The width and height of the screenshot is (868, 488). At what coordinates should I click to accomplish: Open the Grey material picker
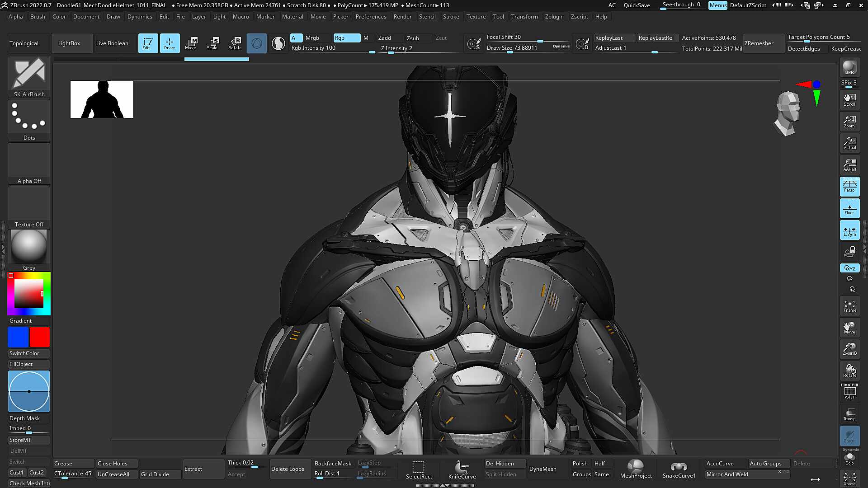(29, 250)
